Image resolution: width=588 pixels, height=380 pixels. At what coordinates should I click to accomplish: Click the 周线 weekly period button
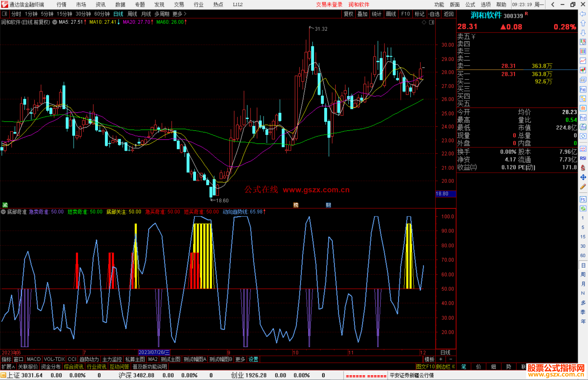coord(132,14)
